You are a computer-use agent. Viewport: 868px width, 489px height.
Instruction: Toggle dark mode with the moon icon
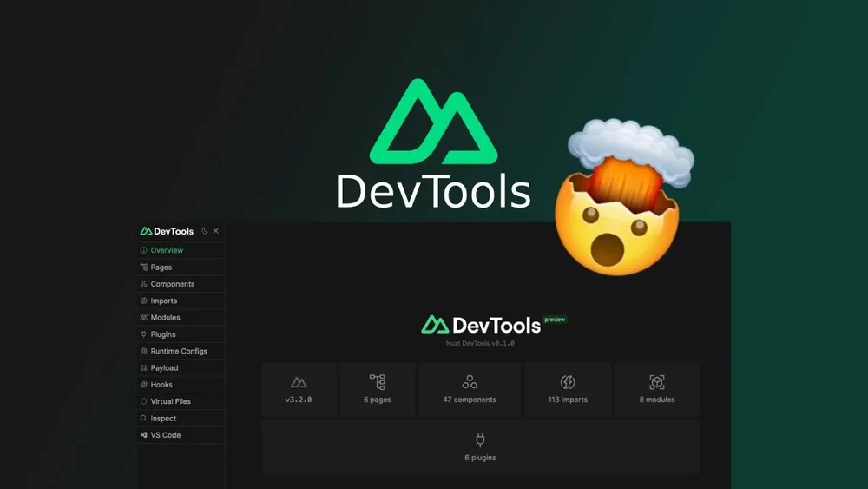(205, 231)
